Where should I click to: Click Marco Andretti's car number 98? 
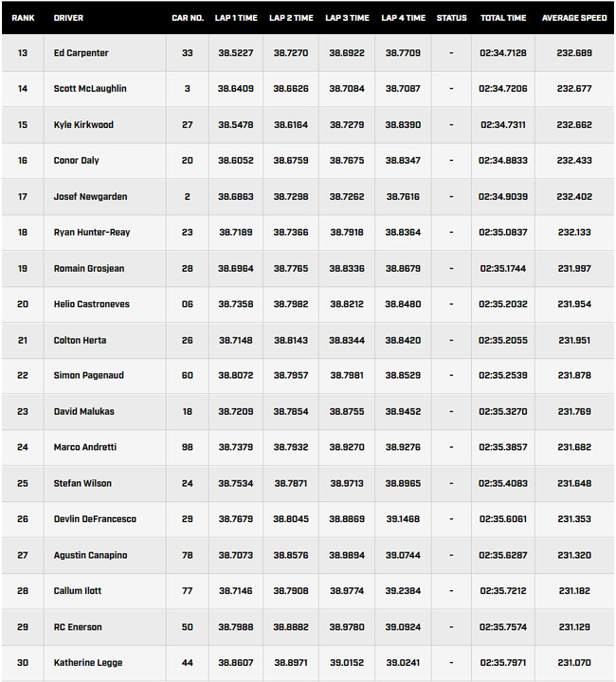tap(187, 447)
